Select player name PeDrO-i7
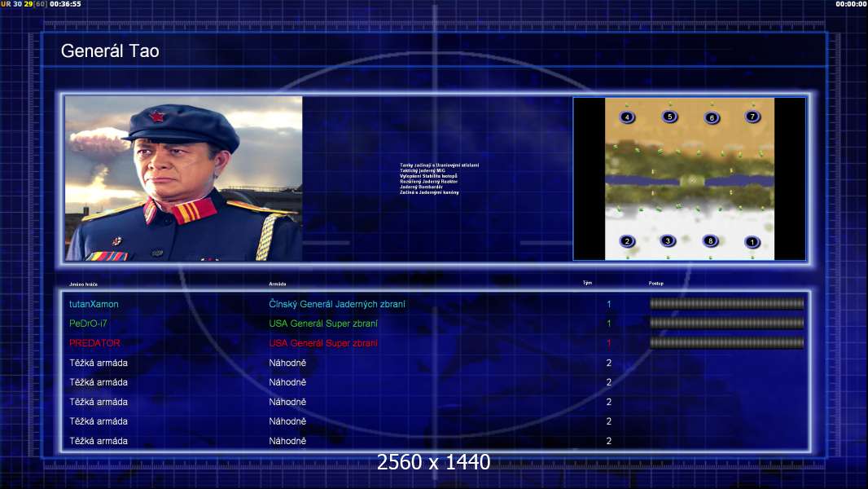This screenshot has height=489, width=868. [88, 324]
